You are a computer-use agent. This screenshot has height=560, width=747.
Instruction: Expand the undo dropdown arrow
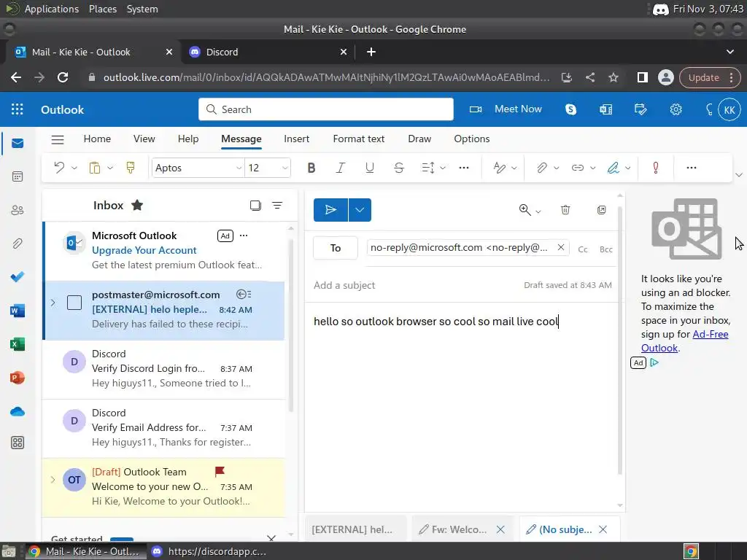(74, 168)
